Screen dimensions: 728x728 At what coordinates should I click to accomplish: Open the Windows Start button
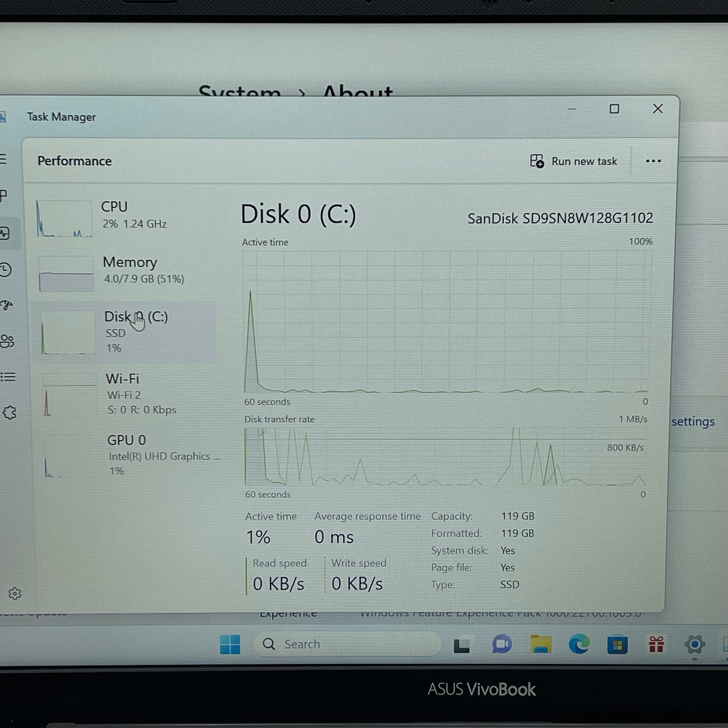230,644
